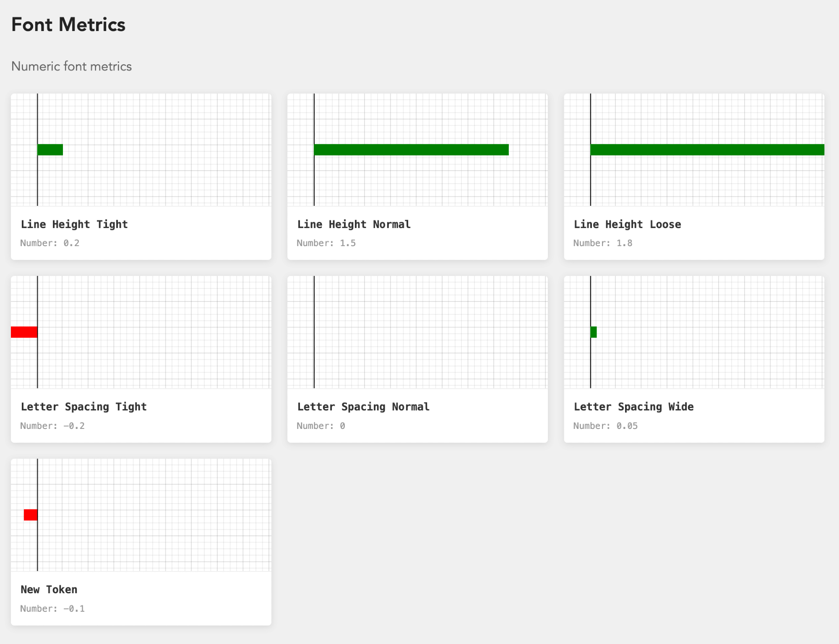Select the Letter Spacing Normal title
Image resolution: width=839 pixels, height=644 pixels.
pos(363,407)
